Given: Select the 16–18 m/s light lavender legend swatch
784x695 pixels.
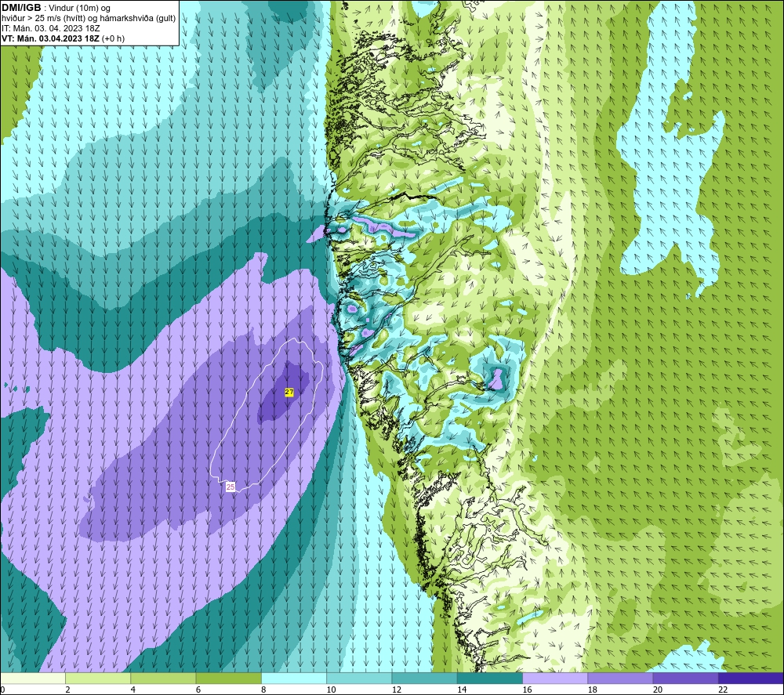Looking at the screenshot, I should (555, 678).
